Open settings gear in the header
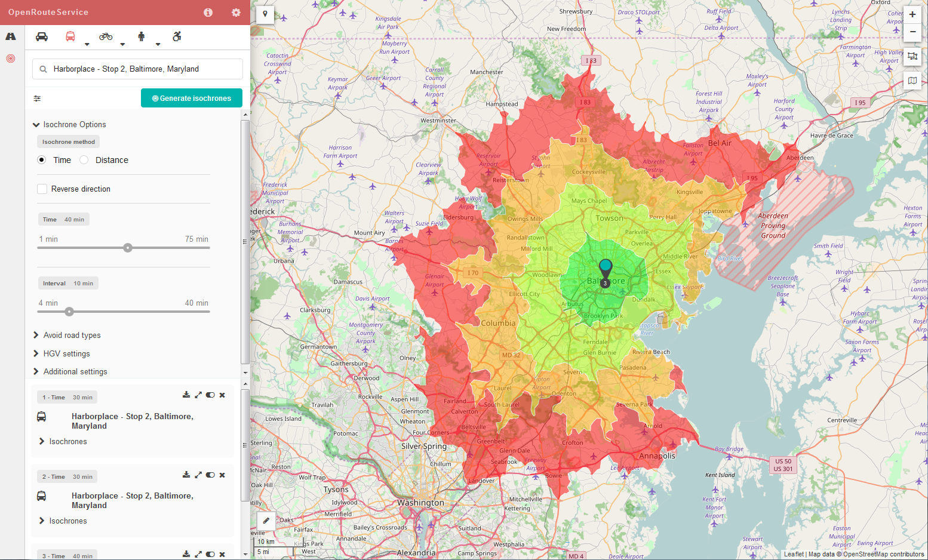The height and width of the screenshot is (560, 928). [x=236, y=13]
